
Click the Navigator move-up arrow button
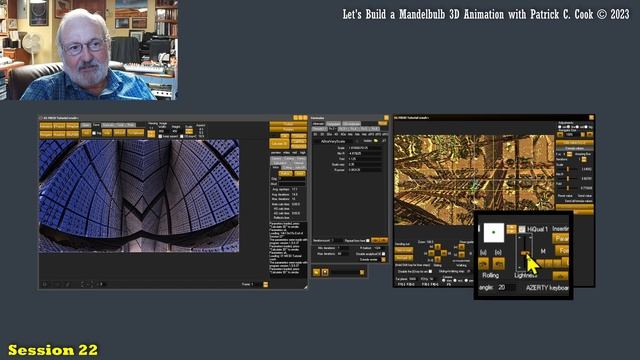[x=438, y=247]
